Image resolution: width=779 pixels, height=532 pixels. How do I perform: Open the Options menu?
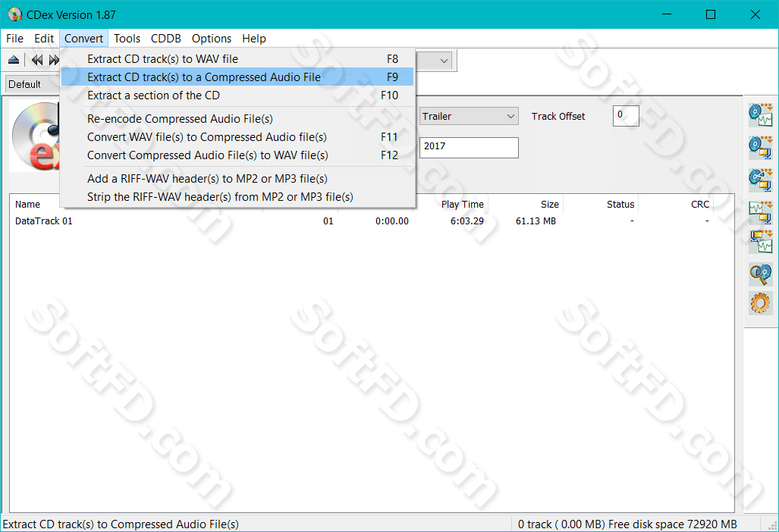[x=212, y=38]
